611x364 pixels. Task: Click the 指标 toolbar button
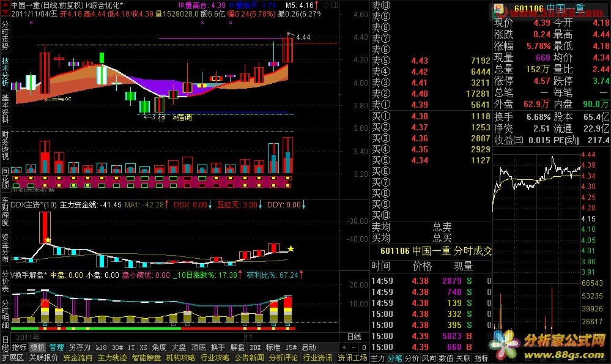click(19, 347)
